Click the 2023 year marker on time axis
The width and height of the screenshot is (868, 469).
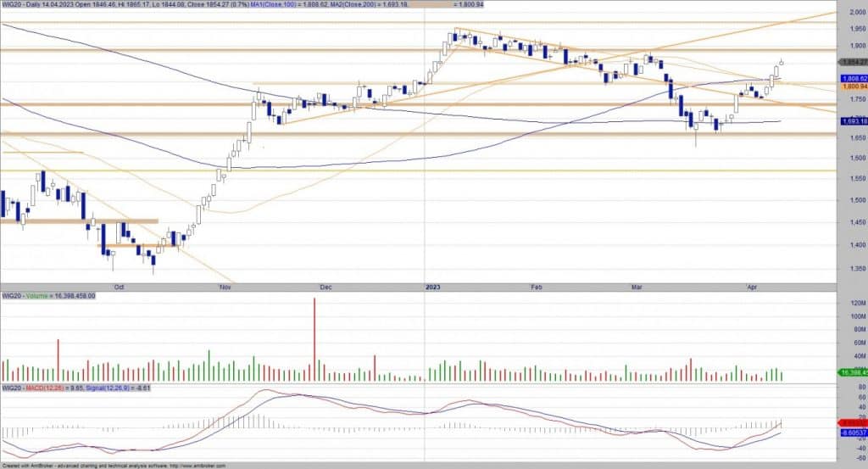point(431,288)
